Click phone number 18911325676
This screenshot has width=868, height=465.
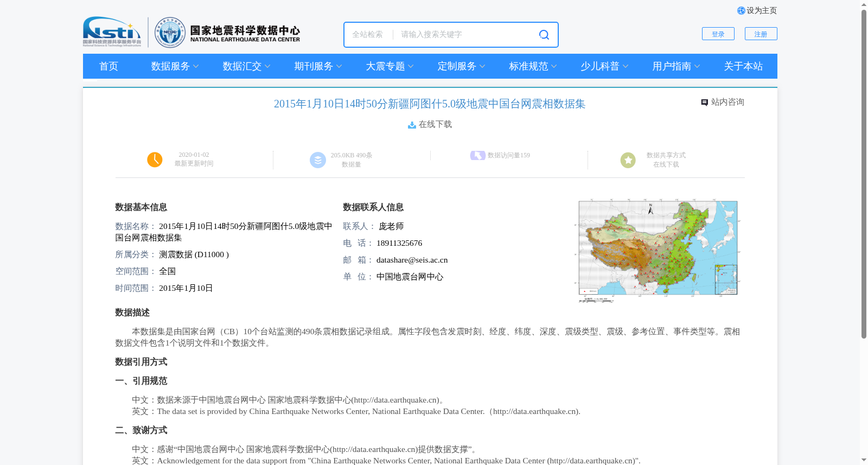click(x=399, y=243)
